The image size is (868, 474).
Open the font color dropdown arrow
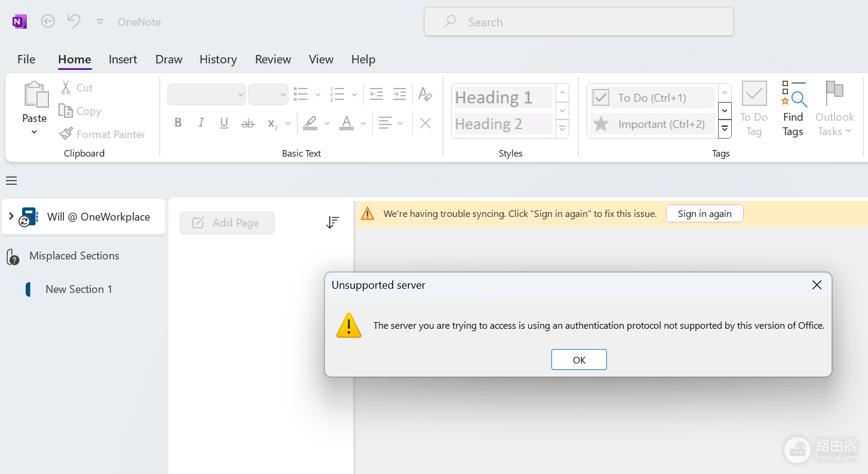click(363, 124)
